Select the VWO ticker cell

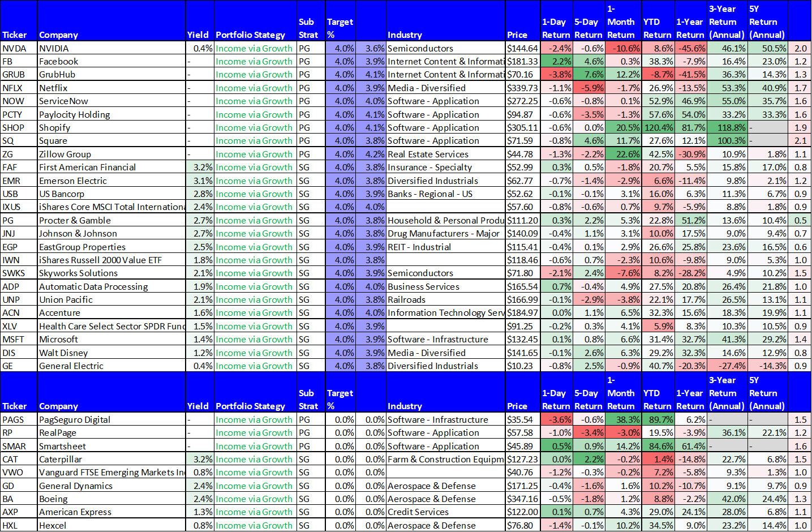point(19,472)
